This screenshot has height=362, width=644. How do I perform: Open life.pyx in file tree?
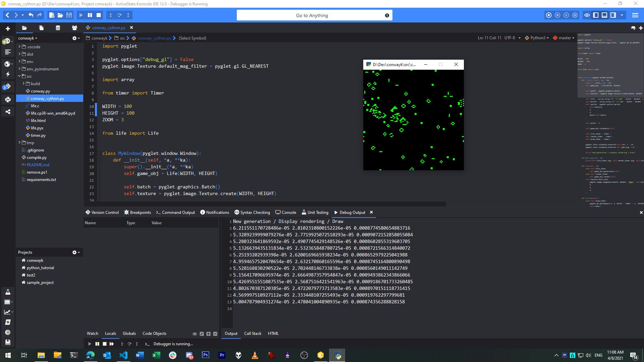(37, 128)
